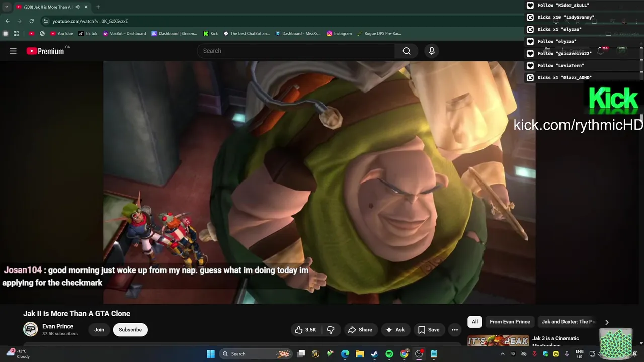644x362 pixels.
Task: Click the microphone icon in system tray
Action: coord(567,354)
